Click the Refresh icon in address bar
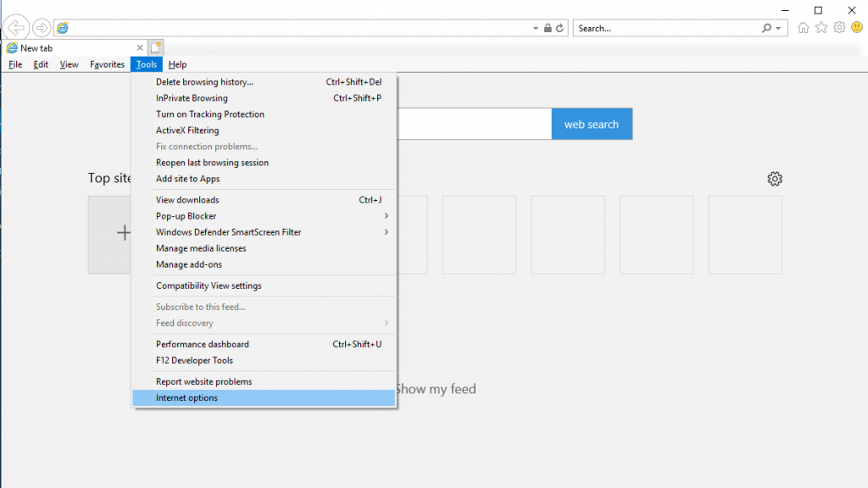This screenshot has height=488, width=868. (x=559, y=28)
